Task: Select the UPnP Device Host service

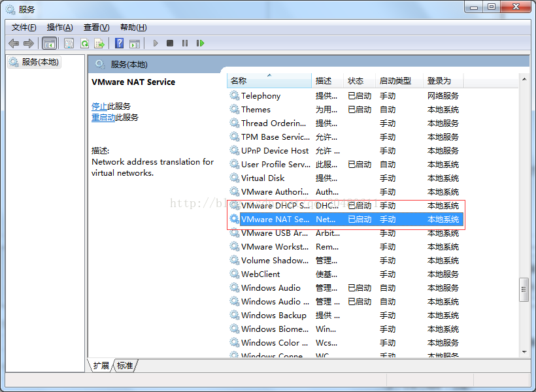Action: (x=345, y=150)
